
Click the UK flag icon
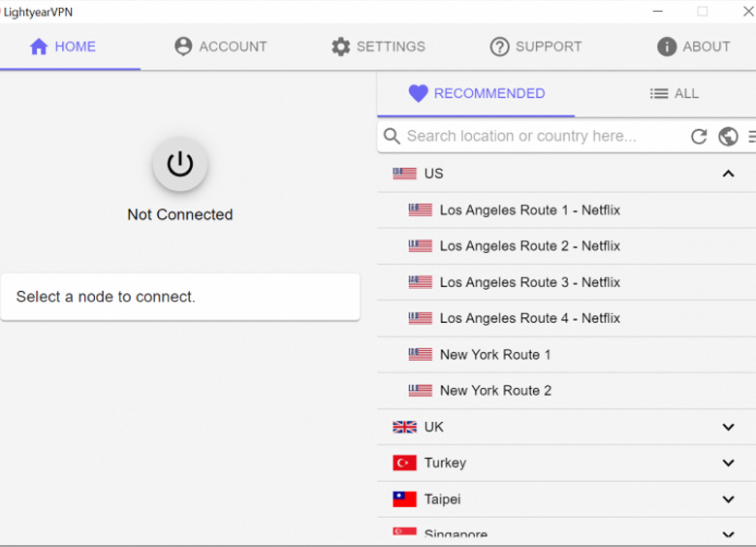coord(404,427)
